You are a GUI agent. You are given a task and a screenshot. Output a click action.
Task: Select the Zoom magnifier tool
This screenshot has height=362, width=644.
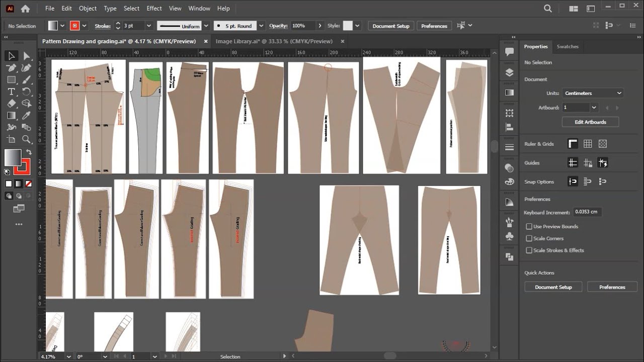pos(27,139)
